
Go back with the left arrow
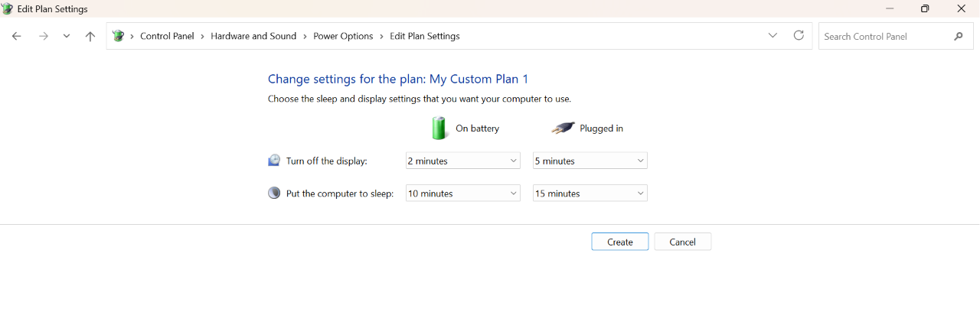pos(17,36)
